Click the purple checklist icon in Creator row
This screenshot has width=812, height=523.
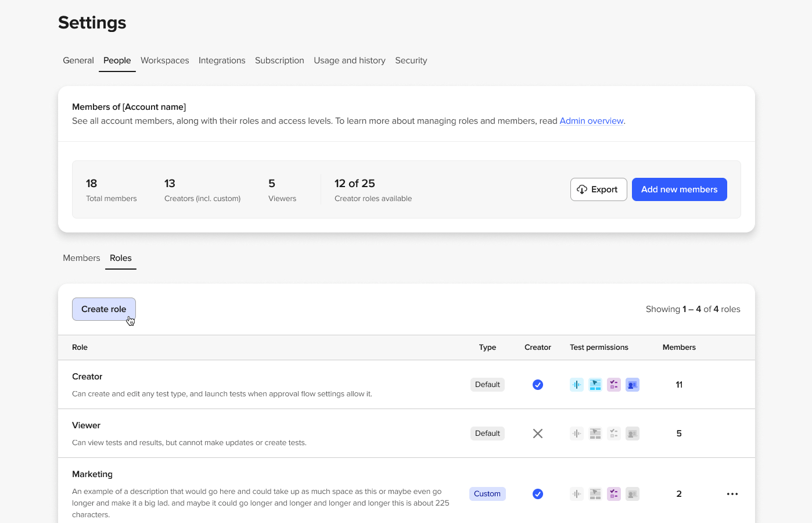(x=614, y=385)
